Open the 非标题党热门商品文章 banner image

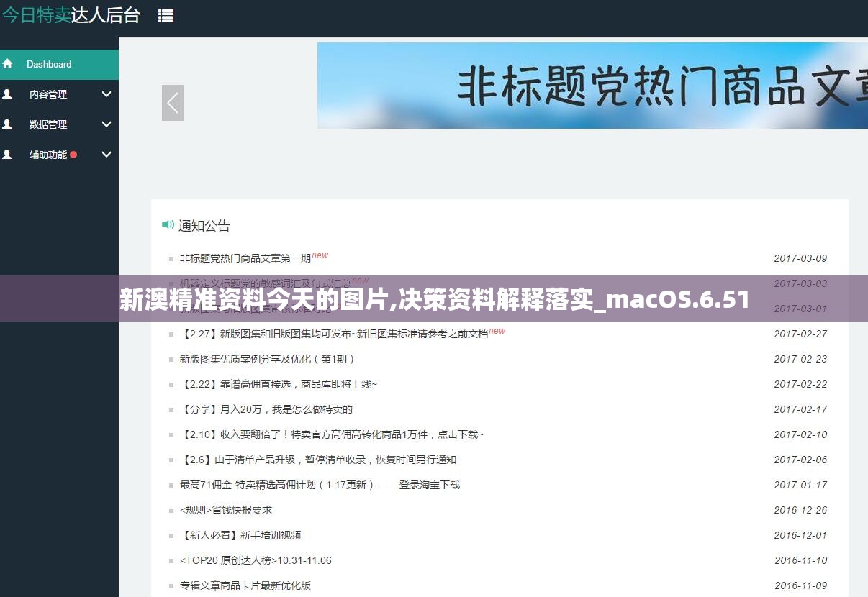592,86
